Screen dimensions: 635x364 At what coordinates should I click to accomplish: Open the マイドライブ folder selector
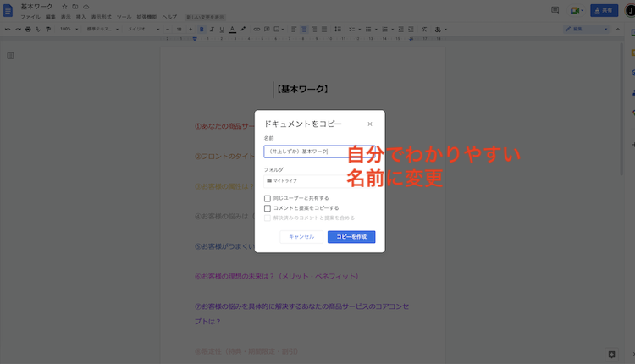pyautogui.click(x=301, y=180)
